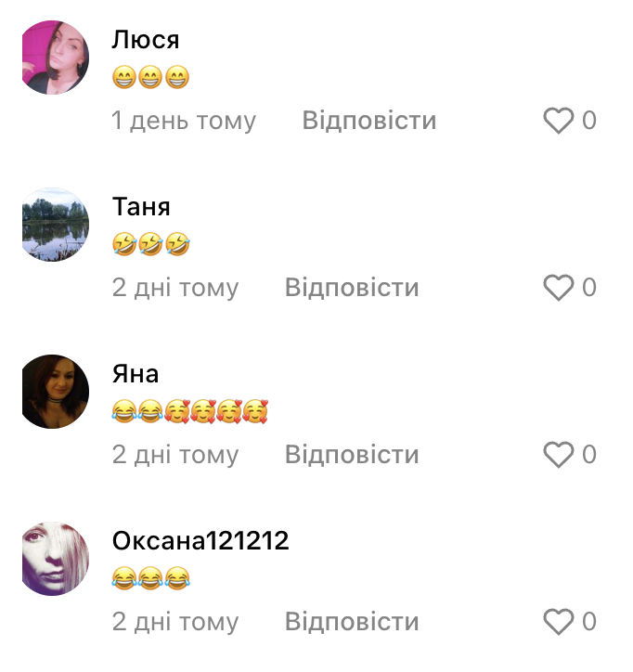Open Люся's profile picture
Viewport: 633px width, 672px height.
pos(56,58)
